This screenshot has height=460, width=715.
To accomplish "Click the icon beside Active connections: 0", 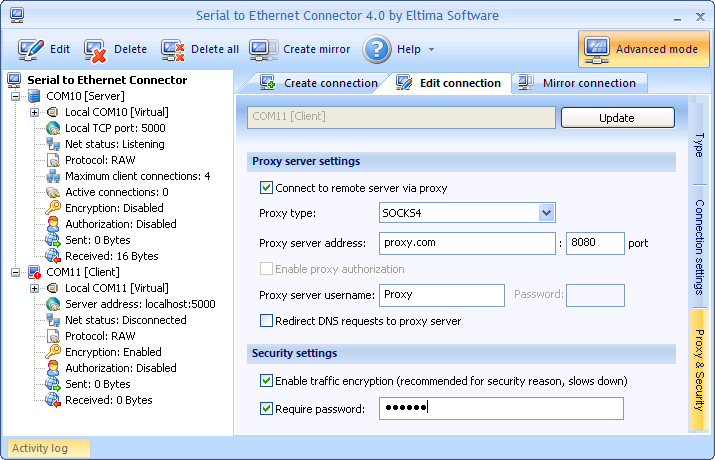I will (x=53, y=192).
